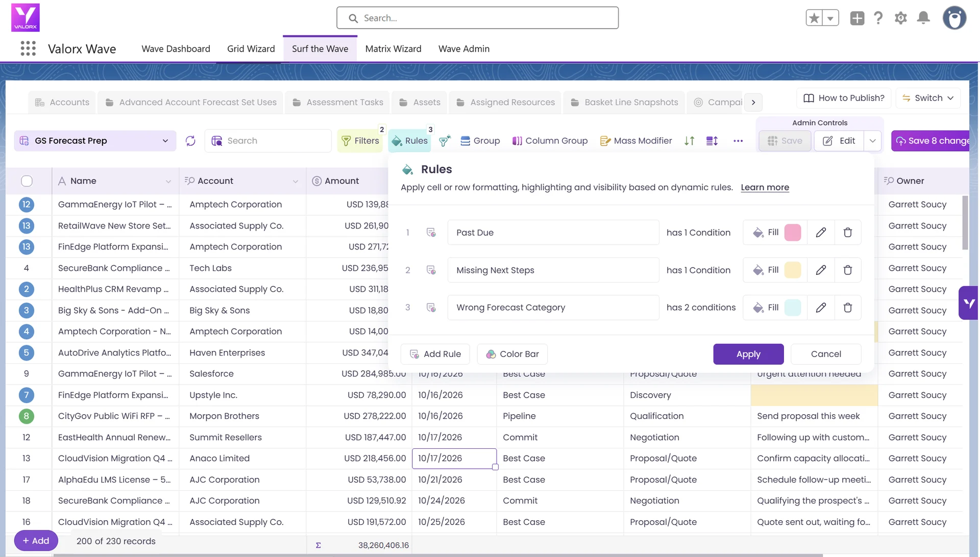Pick the light blue Wrong Forecast fill swatch

click(792, 308)
